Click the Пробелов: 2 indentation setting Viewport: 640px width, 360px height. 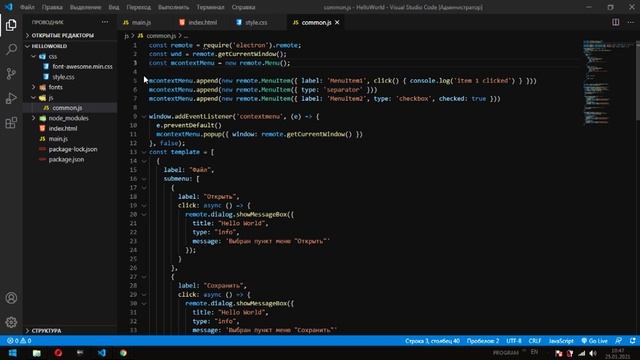[483, 341]
